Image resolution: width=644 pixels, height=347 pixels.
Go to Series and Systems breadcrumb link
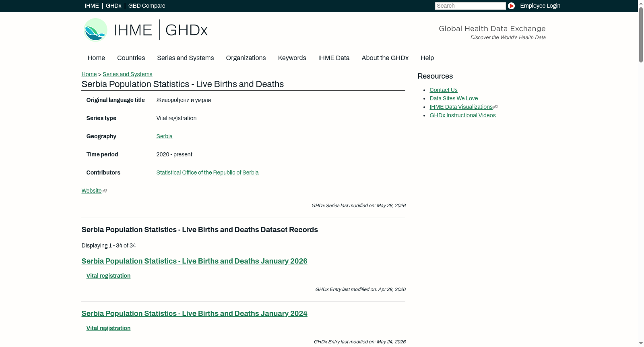[128, 74]
